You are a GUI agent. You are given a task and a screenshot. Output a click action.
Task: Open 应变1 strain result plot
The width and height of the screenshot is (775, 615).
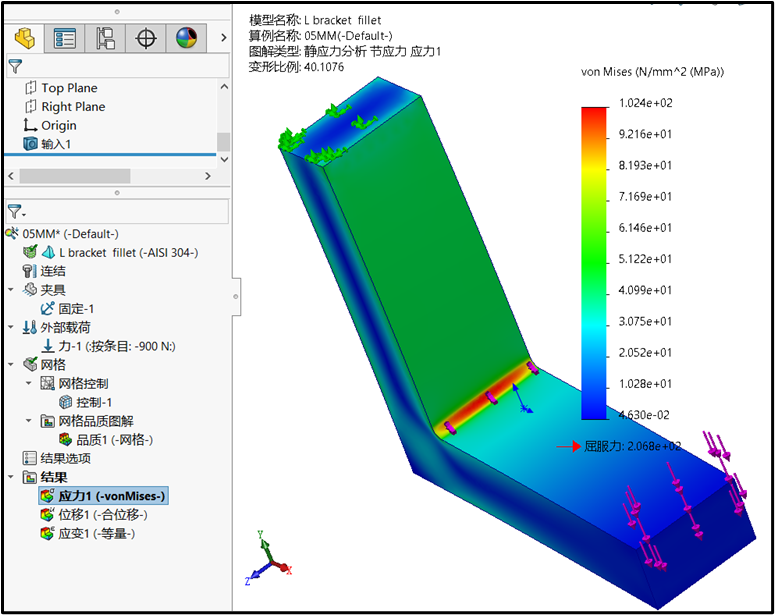pos(95,533)
